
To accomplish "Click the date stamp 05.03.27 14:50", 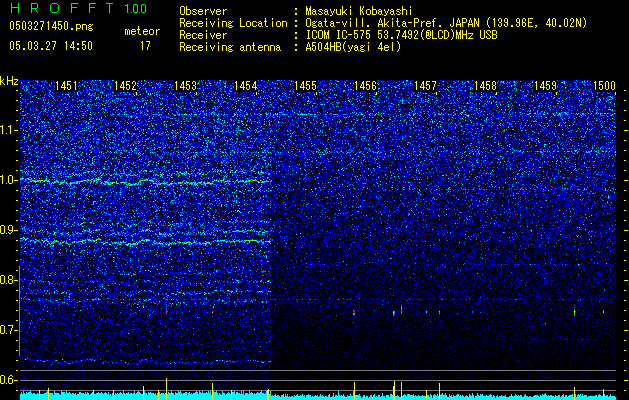I will coord(51,46).
